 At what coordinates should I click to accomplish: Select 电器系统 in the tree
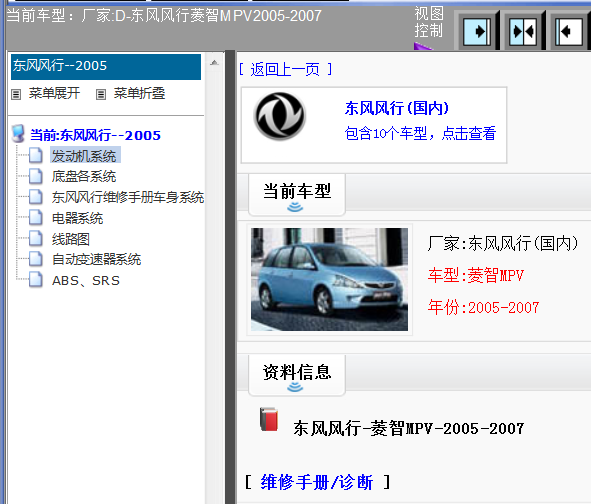(77, 218)
